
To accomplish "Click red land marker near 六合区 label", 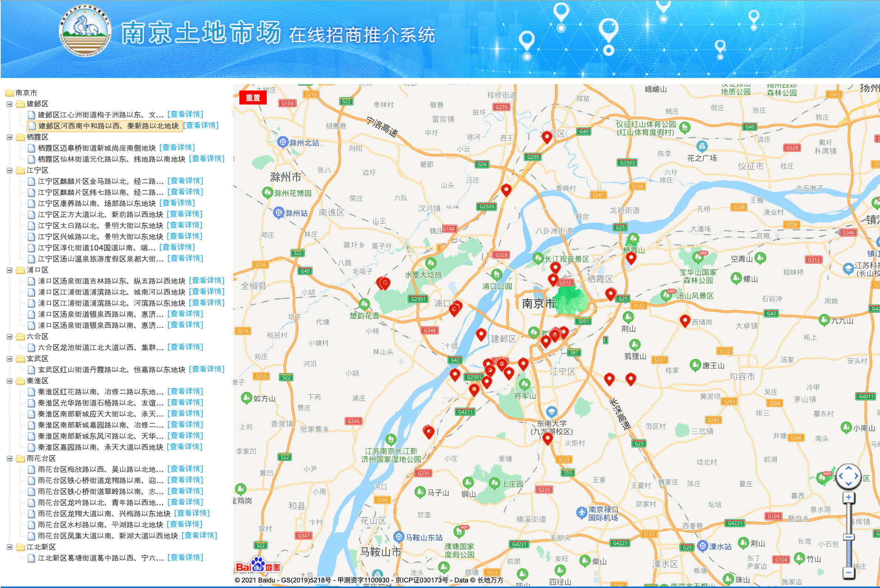I will coord(547,138).
